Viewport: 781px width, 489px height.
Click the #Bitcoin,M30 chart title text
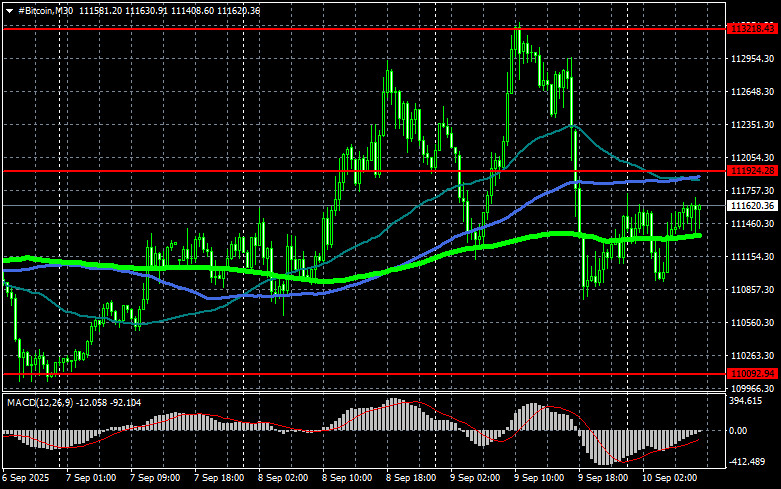[x=45, y=10]
